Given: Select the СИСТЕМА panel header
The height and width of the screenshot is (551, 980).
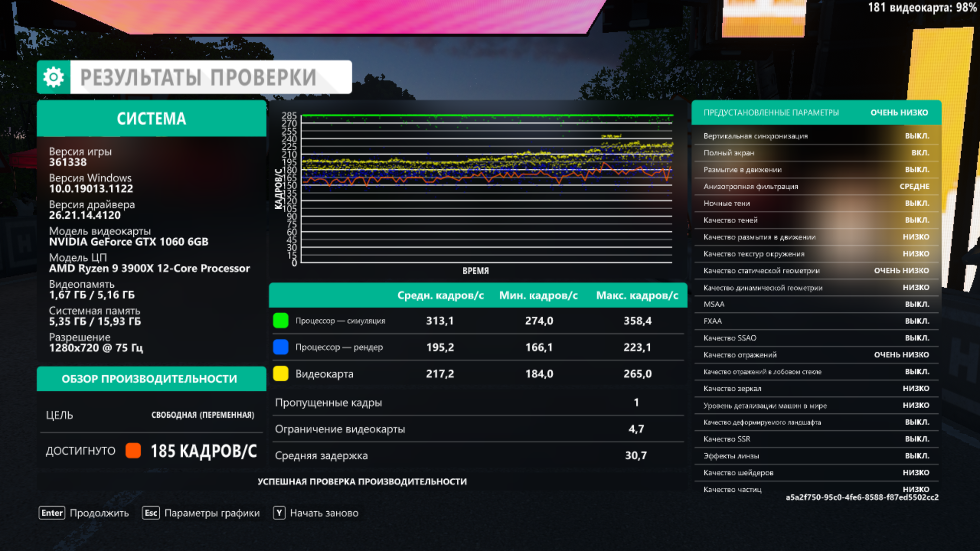Looking at the screenshot, I should pyautogui.click(x=152, y=118).
